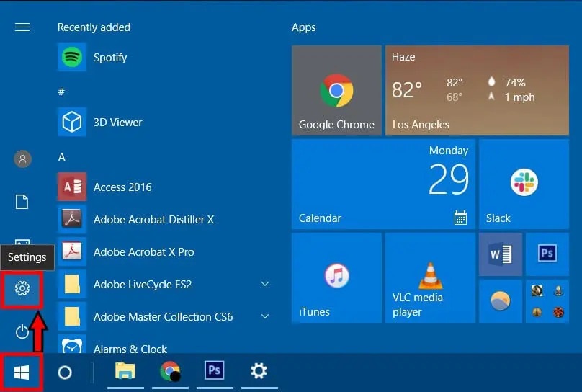Open File Explorer from the taskbar
The height and width of the screenshot is (392, 582).
[x=125, y=372]
